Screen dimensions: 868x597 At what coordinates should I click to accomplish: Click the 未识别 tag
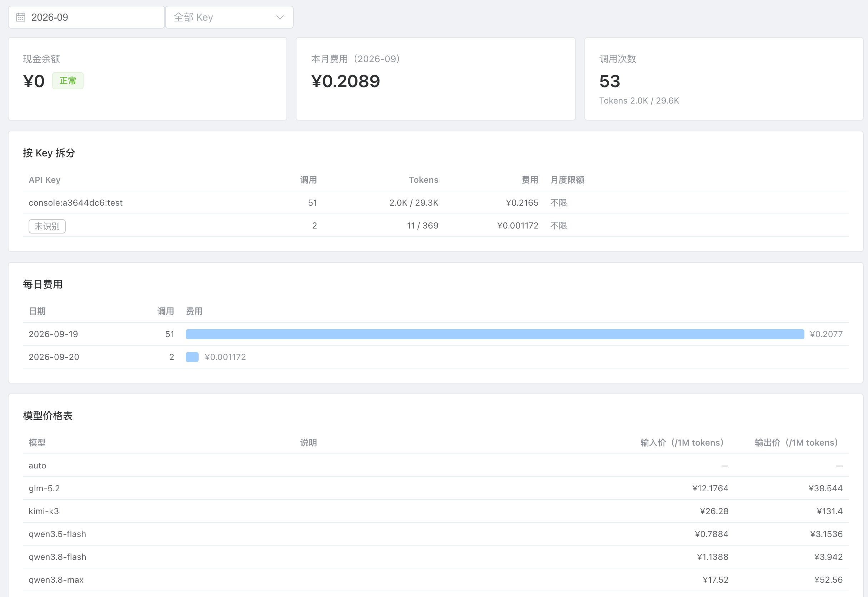coord(47,226)
